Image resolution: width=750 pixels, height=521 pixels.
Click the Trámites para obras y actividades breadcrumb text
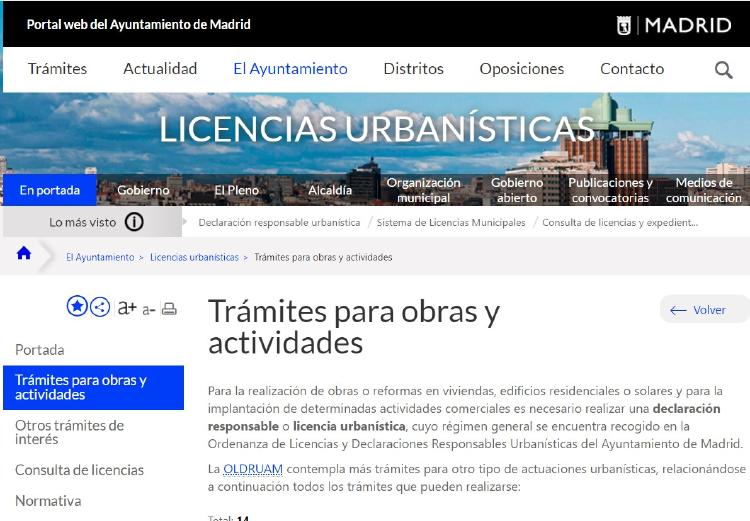tap(323, 257)
